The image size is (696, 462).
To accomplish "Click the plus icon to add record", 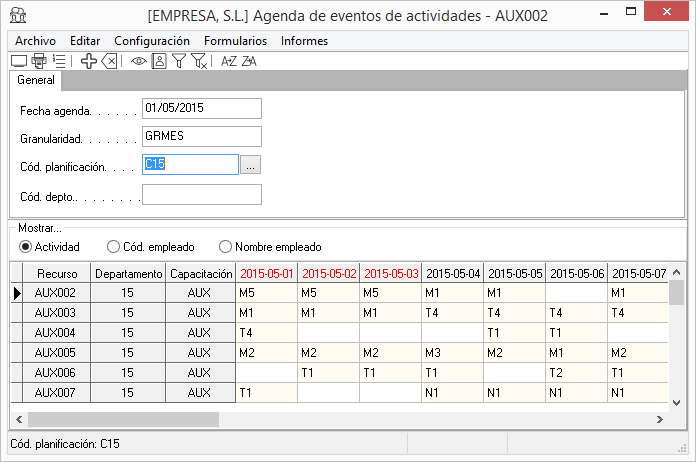I will 89,61.
